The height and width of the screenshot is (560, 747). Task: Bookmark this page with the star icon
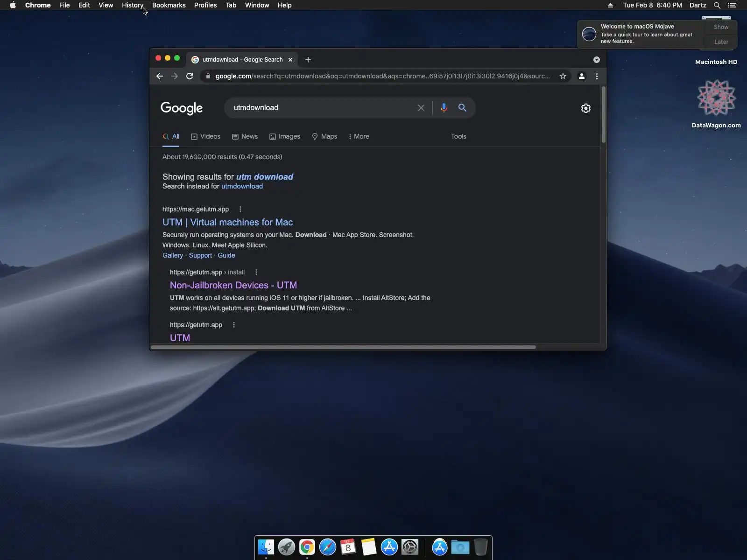(563, 76)
